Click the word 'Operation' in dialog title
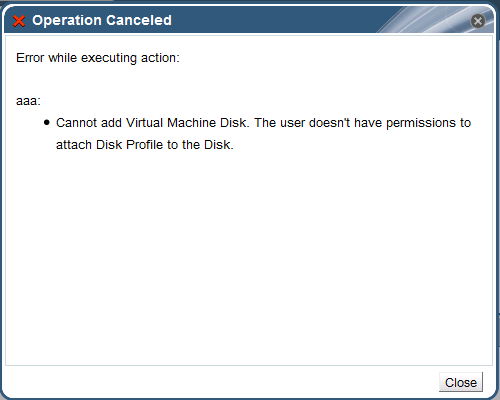 [67, 21]
